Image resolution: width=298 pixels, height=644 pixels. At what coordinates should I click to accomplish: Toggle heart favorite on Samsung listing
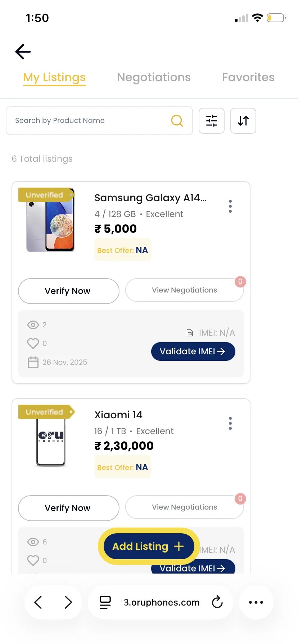(x=33, y=344)
